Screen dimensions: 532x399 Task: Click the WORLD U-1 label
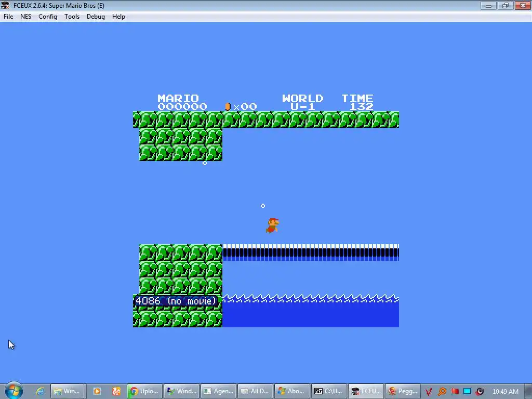point(303,102)
